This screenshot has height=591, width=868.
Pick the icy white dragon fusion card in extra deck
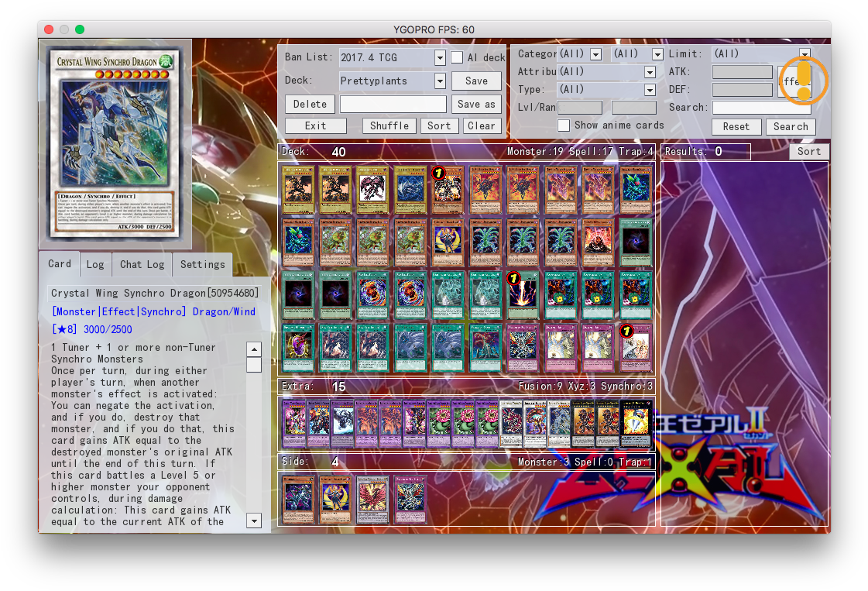(342, 424)
